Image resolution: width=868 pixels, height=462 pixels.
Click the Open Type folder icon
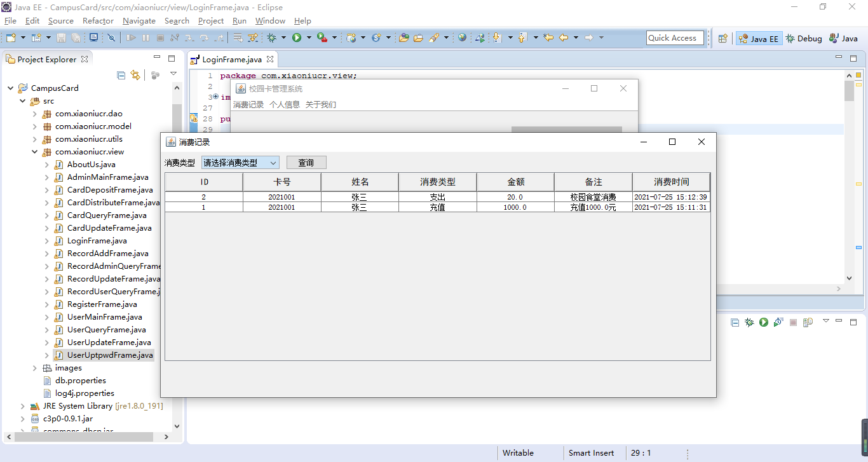pos(403,37)
